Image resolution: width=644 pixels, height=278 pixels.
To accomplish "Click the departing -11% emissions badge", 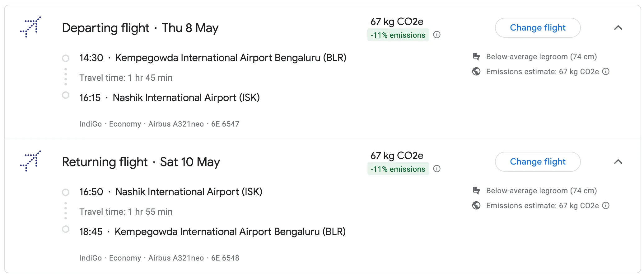I will click(398, 35).
